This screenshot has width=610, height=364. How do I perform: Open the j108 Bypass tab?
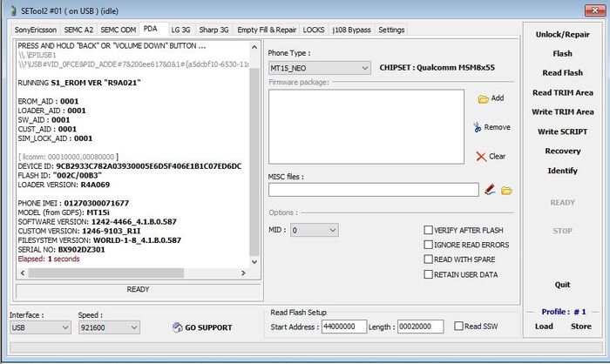point(352,30)
